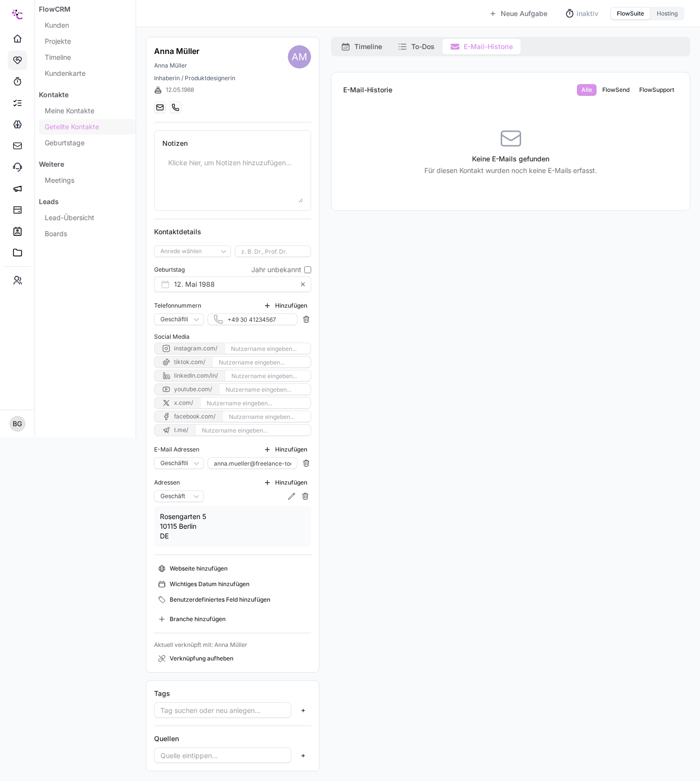The image size is (700, 781).
Task: Open the email type Geschäftli dropdown
Action: (x=179, y=463)
